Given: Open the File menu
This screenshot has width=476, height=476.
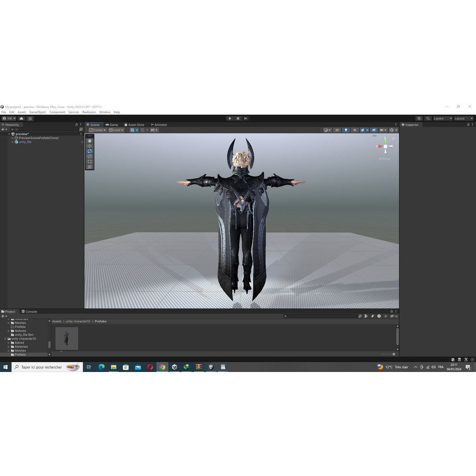Looking at the screenshot, I should [4, 112].
